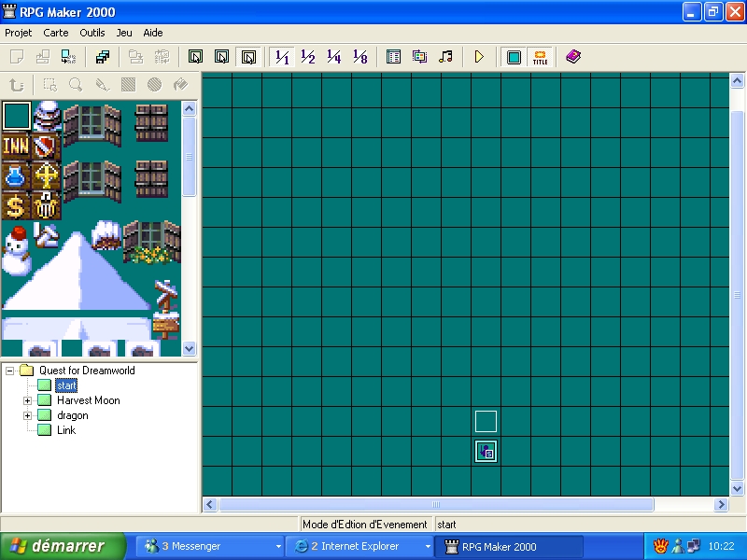Click map view scroll left arrow
747x560 pixels.
pos(210,504)
